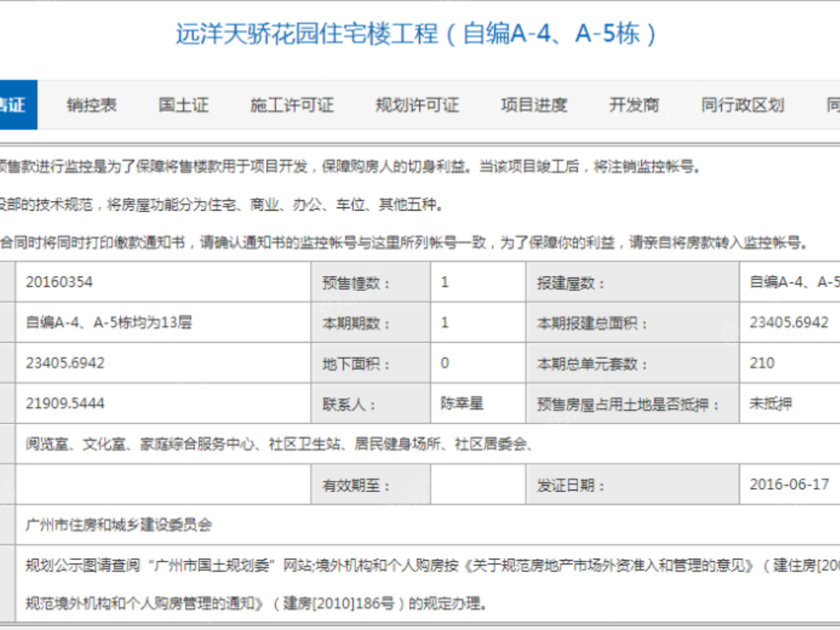Select the unit count 210
The image size is (840, 630).
pos(762,363)
